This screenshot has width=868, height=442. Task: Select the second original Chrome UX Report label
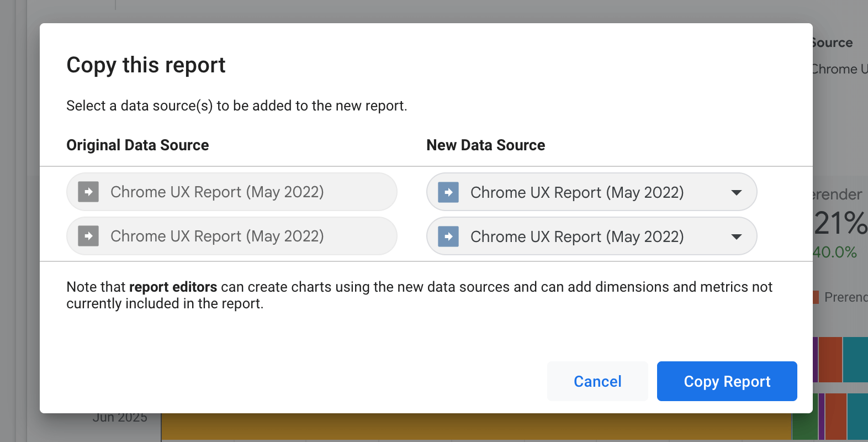tap(217, 236)
